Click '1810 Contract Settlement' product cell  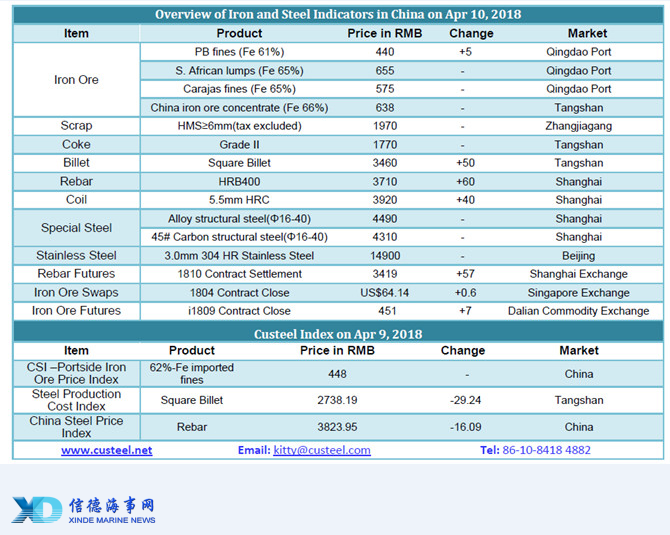(239, 274)
